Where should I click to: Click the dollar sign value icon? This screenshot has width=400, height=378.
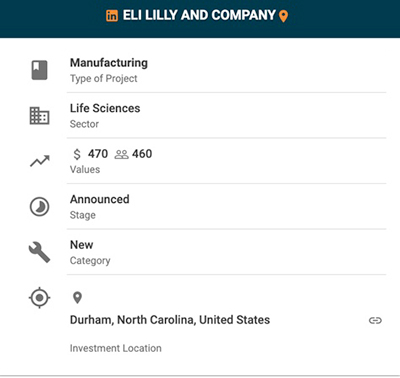(77, 154)
